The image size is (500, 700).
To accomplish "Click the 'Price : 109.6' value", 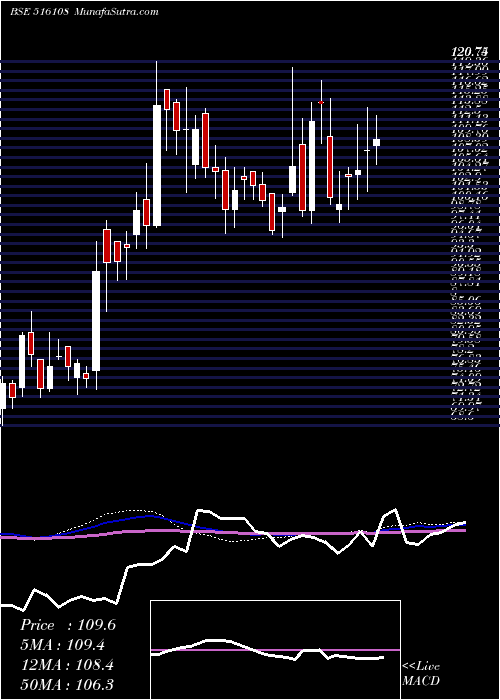I will pos(68,625).
